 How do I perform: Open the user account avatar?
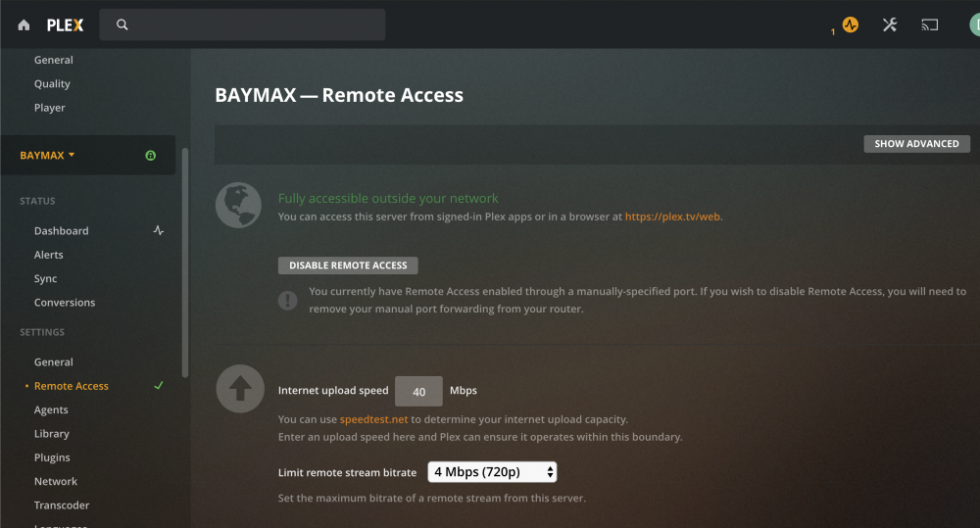point(974,25)
